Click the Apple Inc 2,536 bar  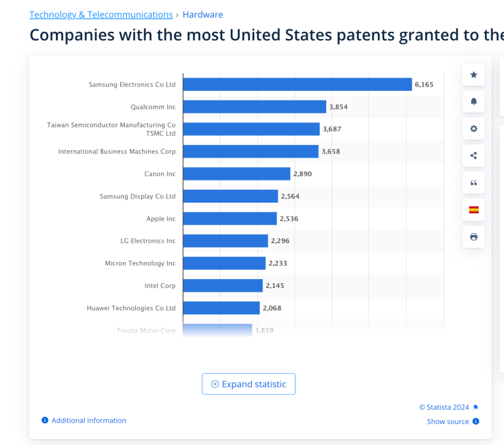[229, 218]
